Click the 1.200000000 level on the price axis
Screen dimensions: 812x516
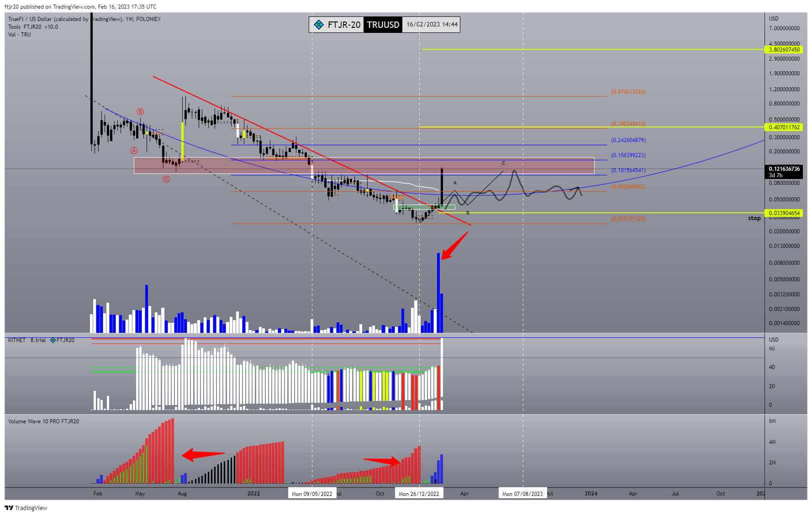(x=784, y=90)
